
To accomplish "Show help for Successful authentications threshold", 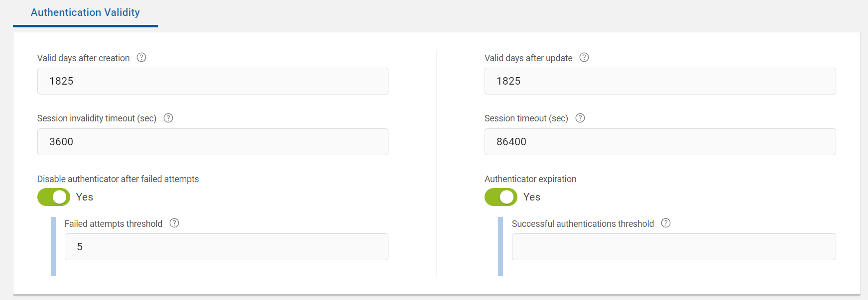I will (x=666, y=223).
